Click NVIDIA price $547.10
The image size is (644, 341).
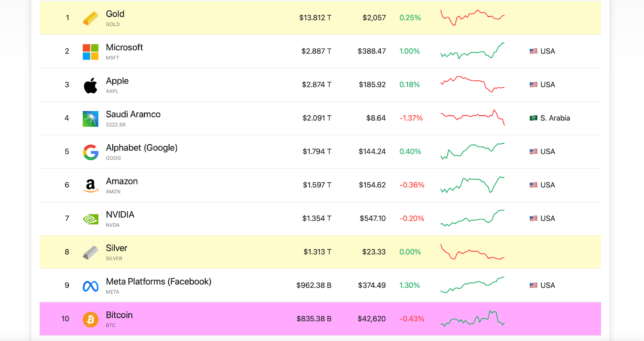(x=373, y=218)
